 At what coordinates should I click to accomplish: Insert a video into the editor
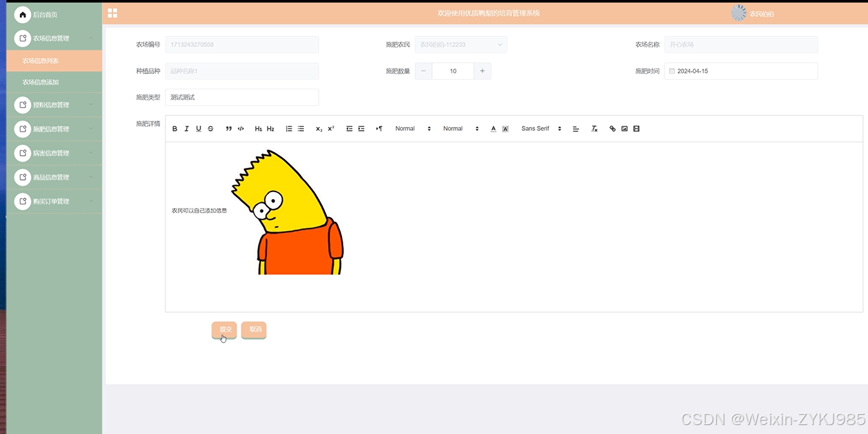(x=636, y=129)
